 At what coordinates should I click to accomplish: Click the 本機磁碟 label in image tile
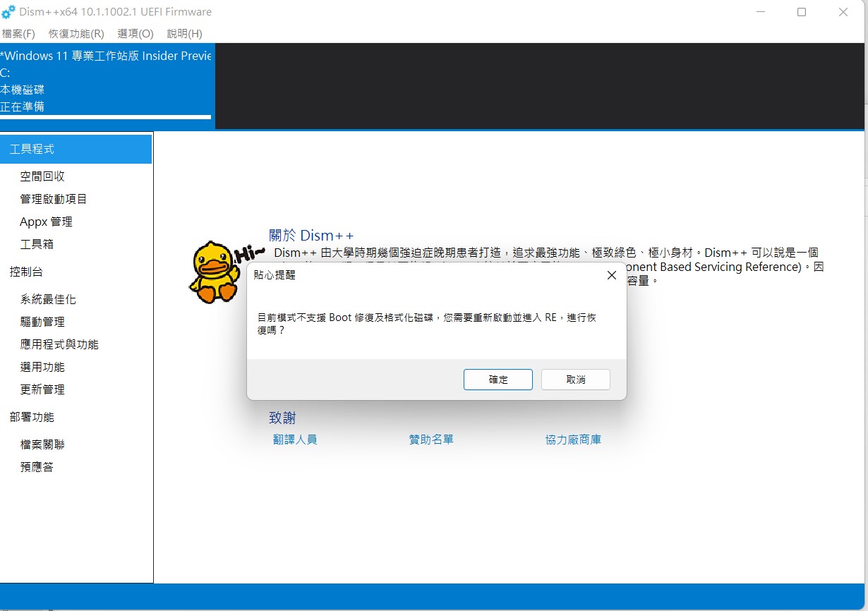23,90
